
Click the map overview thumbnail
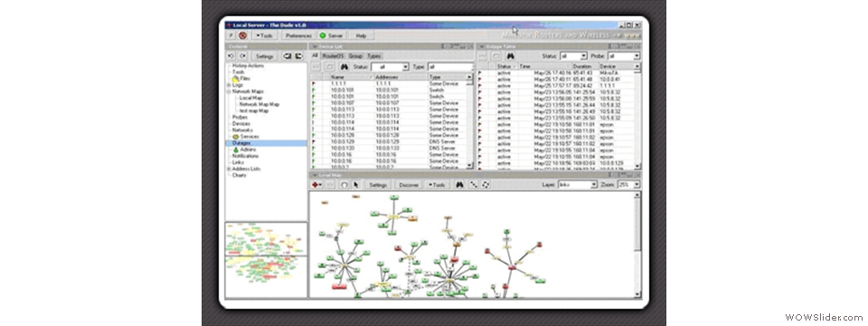click(x=266, y=260)
